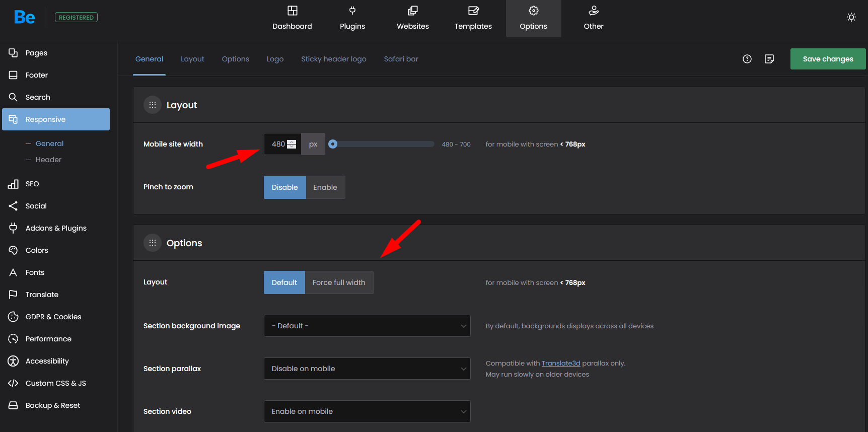Click the mobile site width number stepper
This screenshot has width=868, height=432.
tap(292, 144)
